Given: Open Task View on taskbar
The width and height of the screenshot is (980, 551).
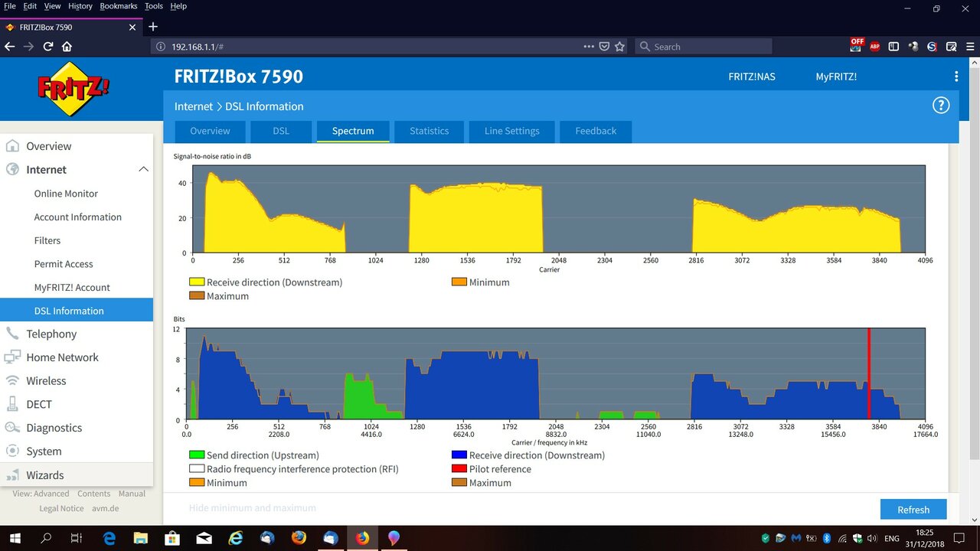Looking at the screenshot, I should [76, 538].
